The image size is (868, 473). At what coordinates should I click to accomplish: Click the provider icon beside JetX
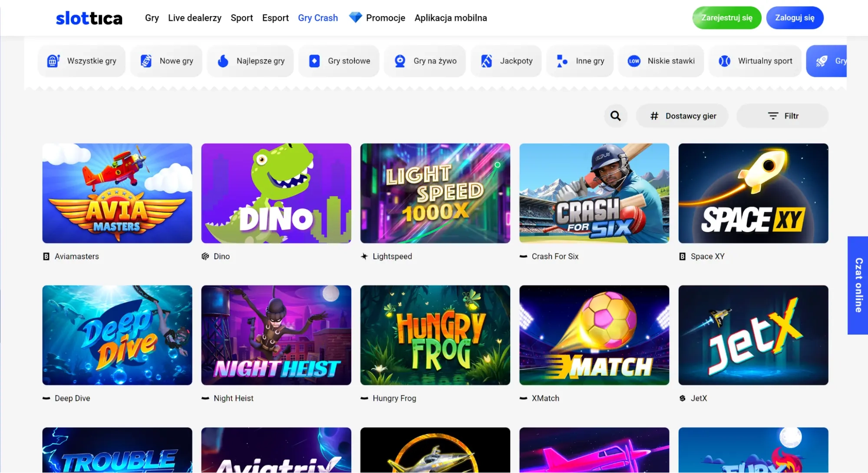pos(682,398)
